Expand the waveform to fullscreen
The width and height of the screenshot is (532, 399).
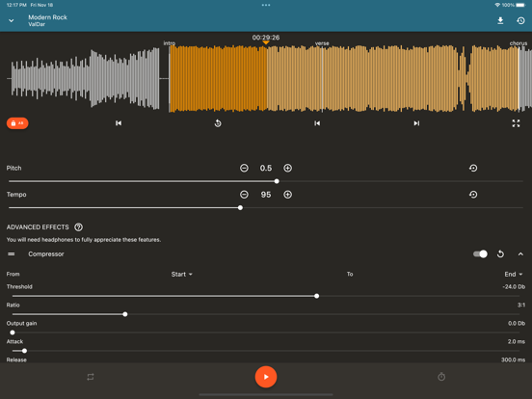click(x=516, y=123)
